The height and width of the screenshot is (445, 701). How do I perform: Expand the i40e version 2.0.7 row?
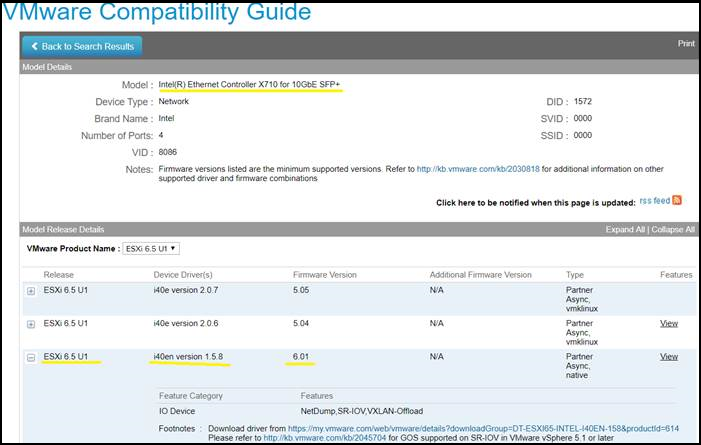click(31, 291)
